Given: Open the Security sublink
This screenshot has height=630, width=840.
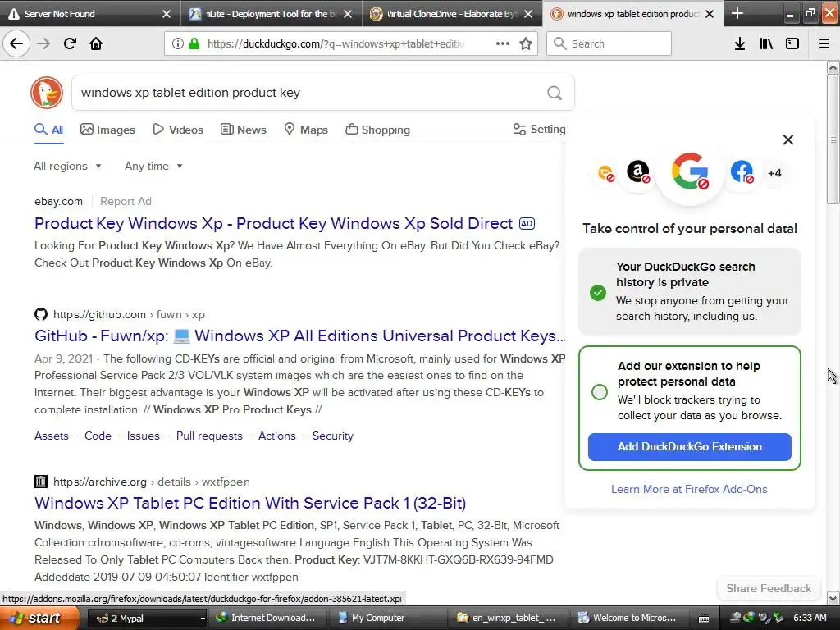Looking at the screenshot, I should pyautogui.click(x=333, y=436).
